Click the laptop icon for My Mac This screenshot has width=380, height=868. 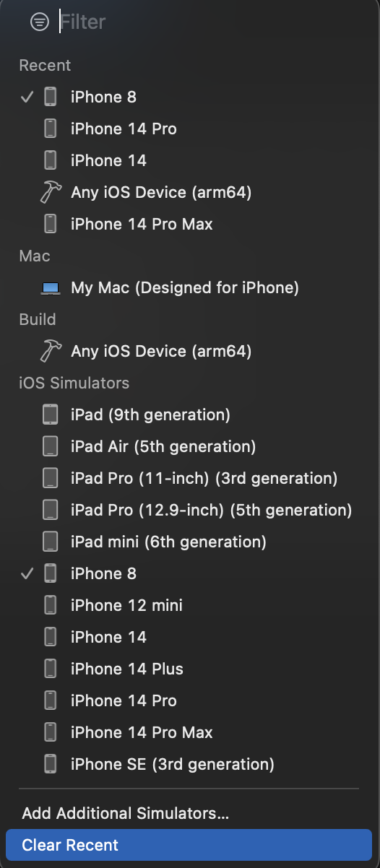[x=50, y=288]
